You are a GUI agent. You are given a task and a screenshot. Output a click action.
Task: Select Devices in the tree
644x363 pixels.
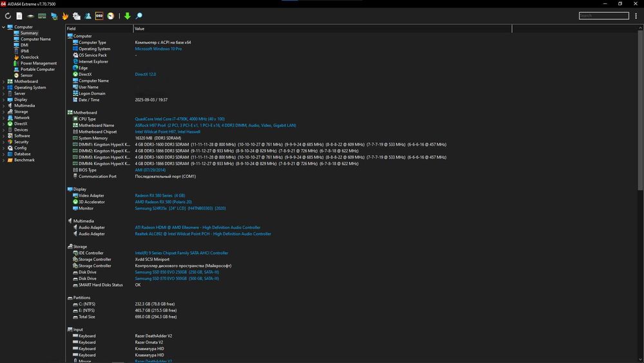click(x=21, y=130)
